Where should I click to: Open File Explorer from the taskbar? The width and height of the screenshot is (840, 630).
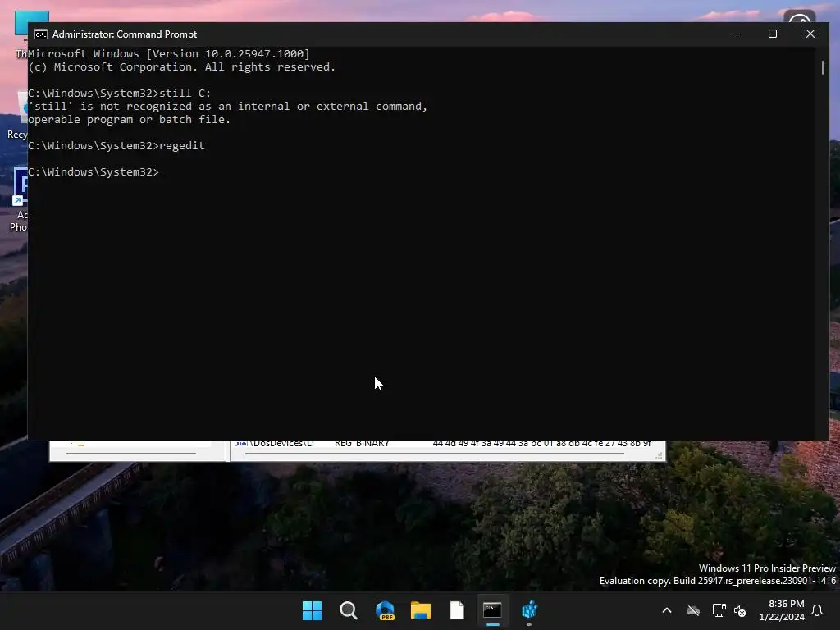pyautogui.click(x=421, y=610)
